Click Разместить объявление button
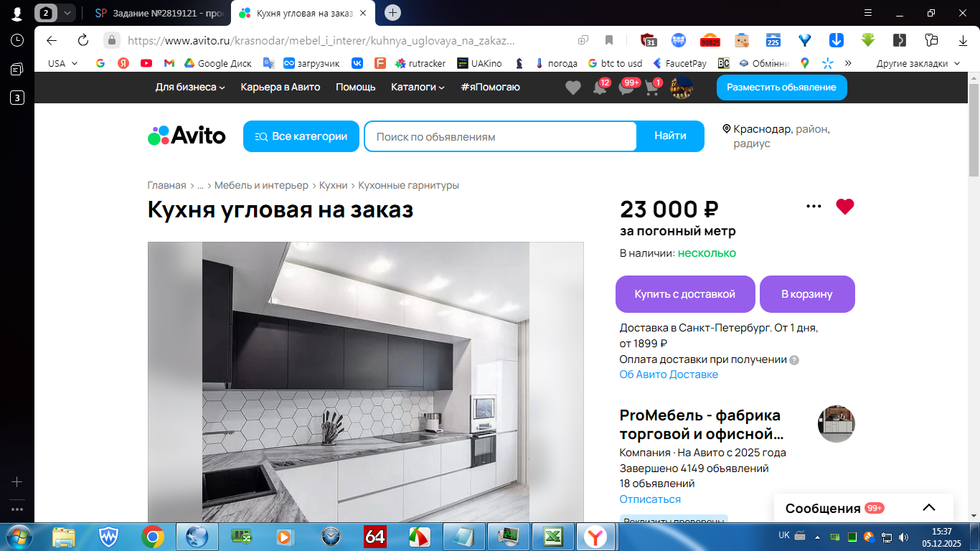 tap(781, 88)
